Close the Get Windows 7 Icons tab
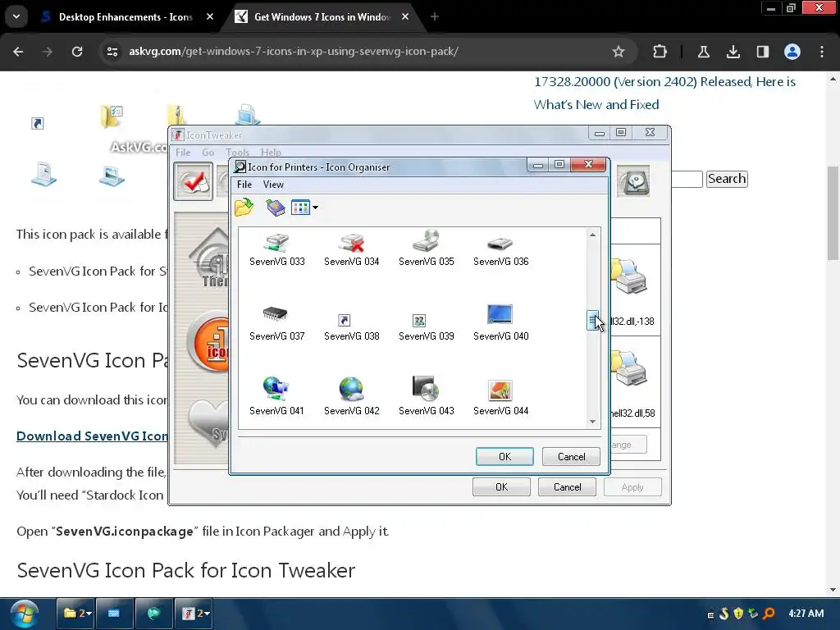840x630 pixels. [405, 16]
